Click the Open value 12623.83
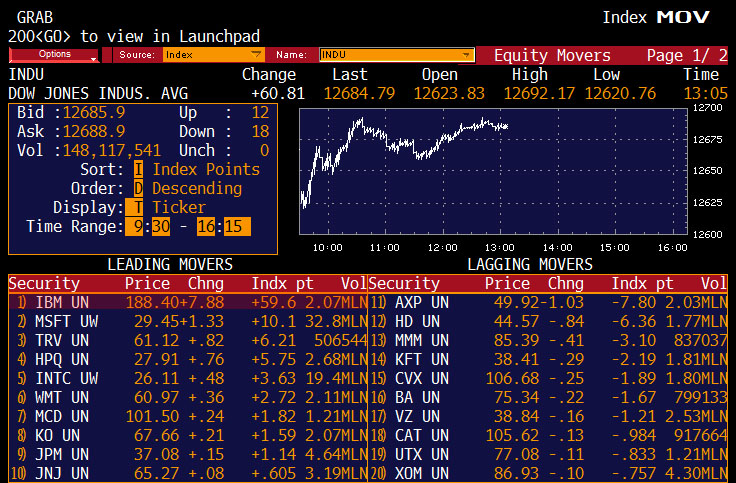Image resolution: width=736 pixels, height=483 pixels. (x=449, y=93)
